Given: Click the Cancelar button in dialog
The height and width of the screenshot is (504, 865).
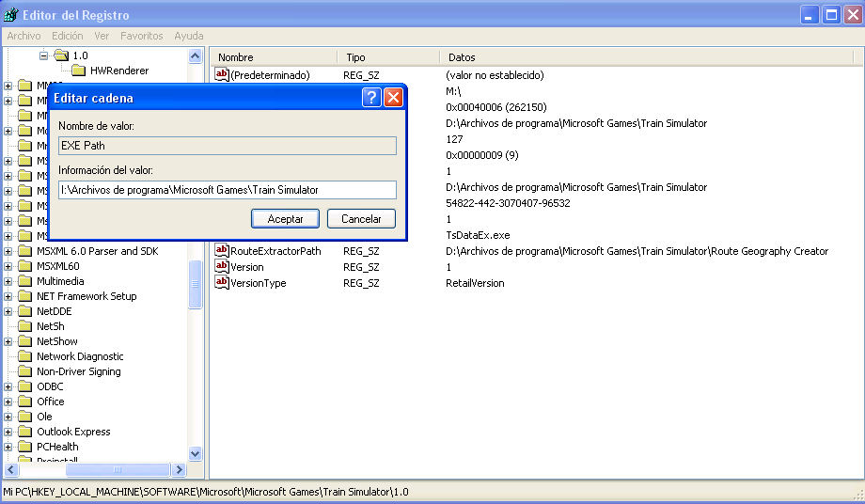Looking at the screenshot, I should (361, 218).
